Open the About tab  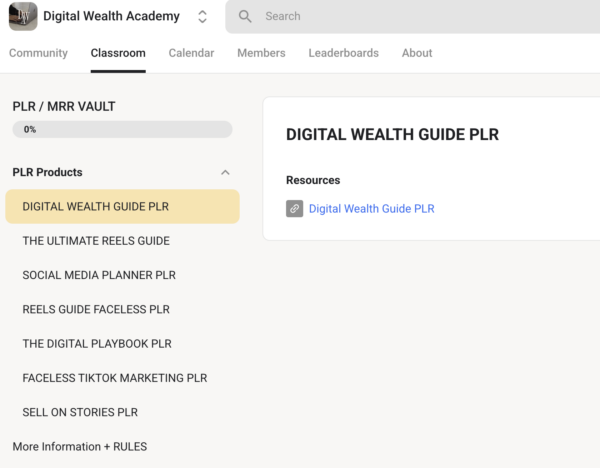(417, 53)
